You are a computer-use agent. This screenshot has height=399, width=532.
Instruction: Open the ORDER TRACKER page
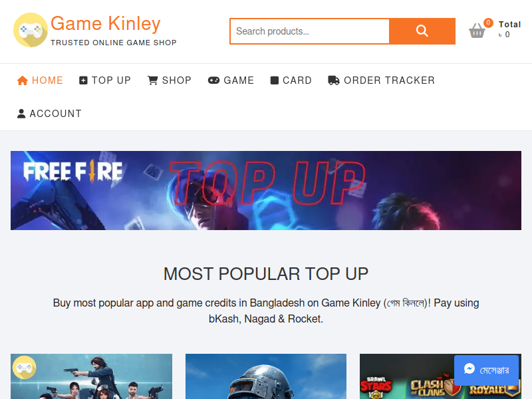381,80
